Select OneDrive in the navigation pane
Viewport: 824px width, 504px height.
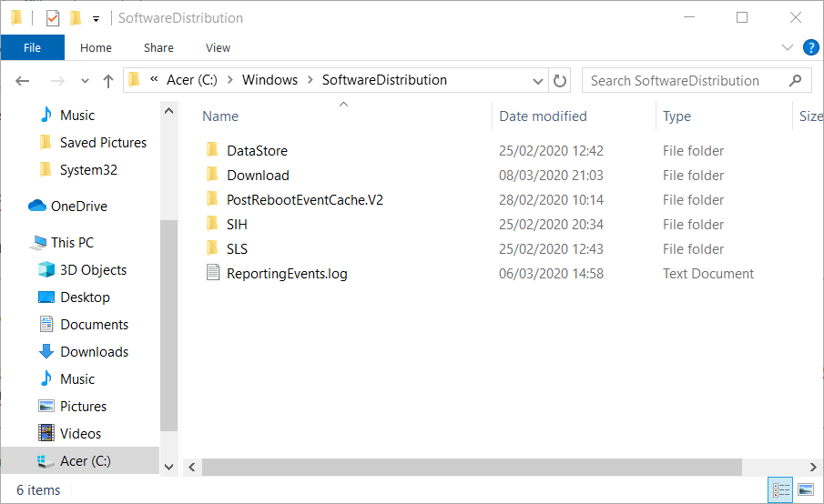[78, 207]
